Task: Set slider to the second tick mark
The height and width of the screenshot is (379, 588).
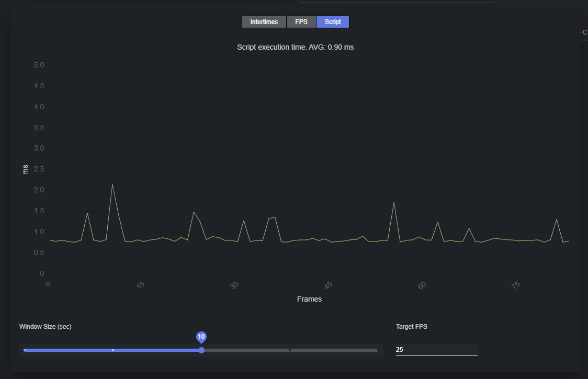Action: point(113,350)
